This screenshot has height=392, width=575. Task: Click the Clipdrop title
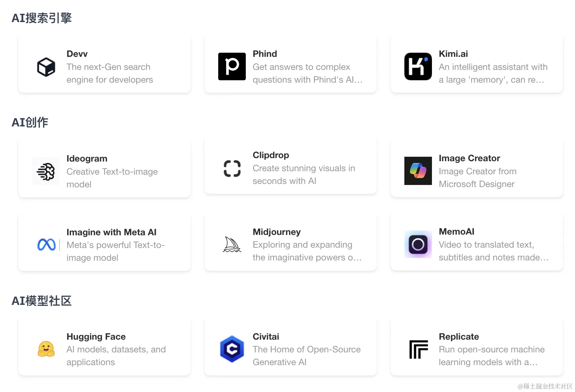click(271, 155)
